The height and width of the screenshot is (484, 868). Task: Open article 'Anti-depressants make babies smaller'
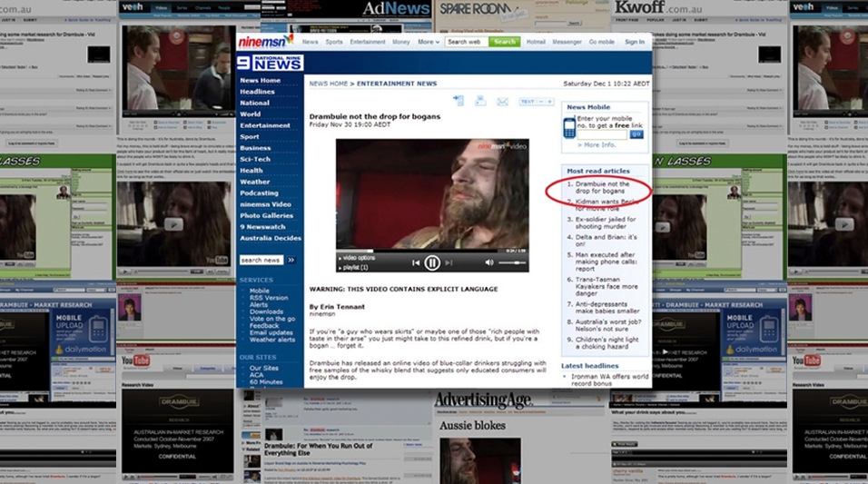(607, 307)
